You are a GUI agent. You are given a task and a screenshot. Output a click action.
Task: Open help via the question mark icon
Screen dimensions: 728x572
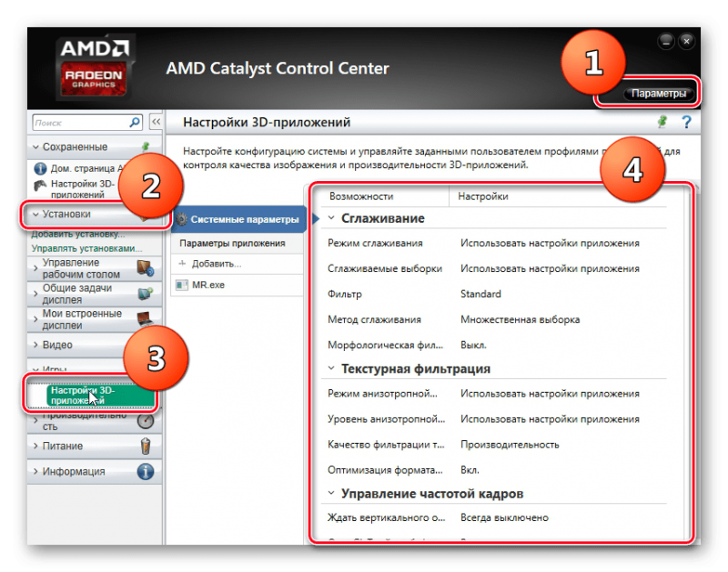click(x=686, y=122)
